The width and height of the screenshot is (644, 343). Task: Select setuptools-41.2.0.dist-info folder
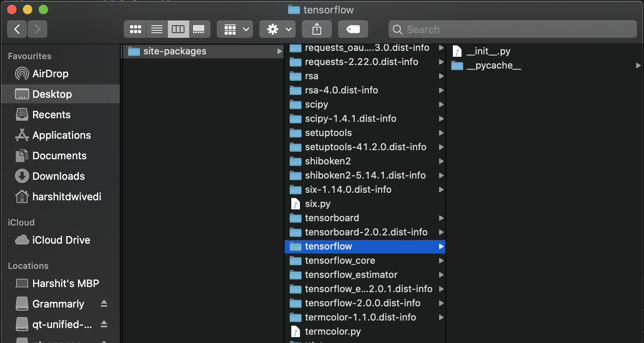pos(365,147)
